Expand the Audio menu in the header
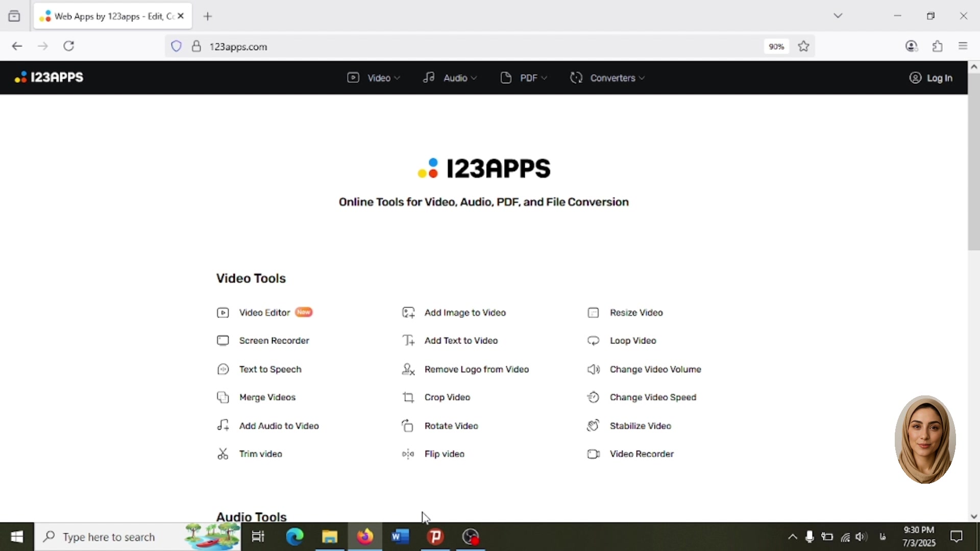 coord(450,78)
